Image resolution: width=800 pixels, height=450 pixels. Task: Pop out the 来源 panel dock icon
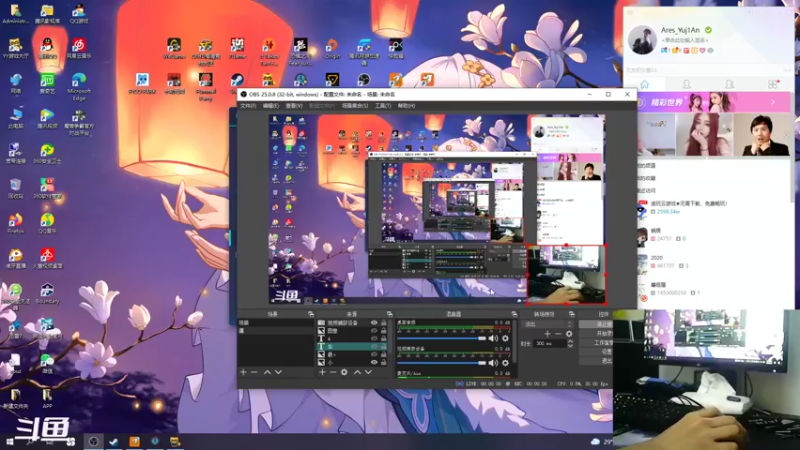389,314
